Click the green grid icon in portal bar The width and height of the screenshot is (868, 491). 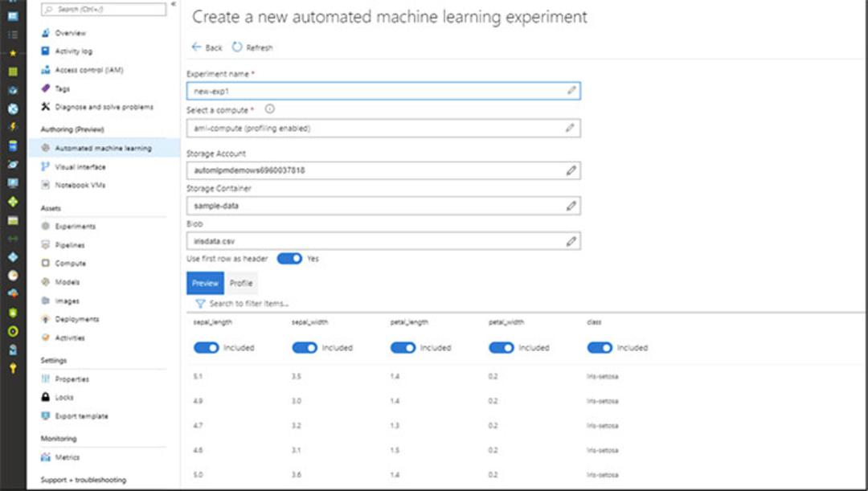pos(13,72)
